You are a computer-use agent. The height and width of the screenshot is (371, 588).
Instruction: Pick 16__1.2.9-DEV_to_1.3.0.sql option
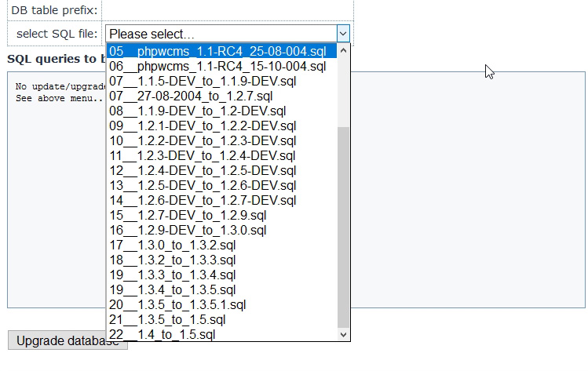click(188, 230)
